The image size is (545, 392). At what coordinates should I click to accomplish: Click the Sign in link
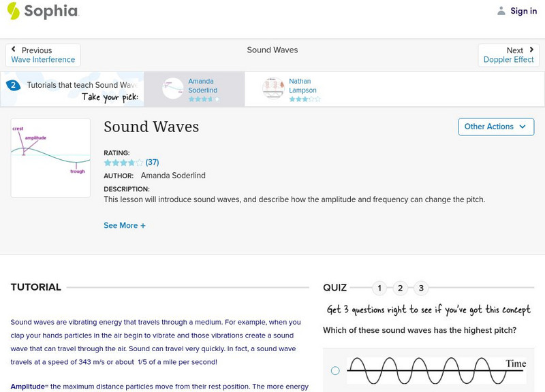[523, 11]
